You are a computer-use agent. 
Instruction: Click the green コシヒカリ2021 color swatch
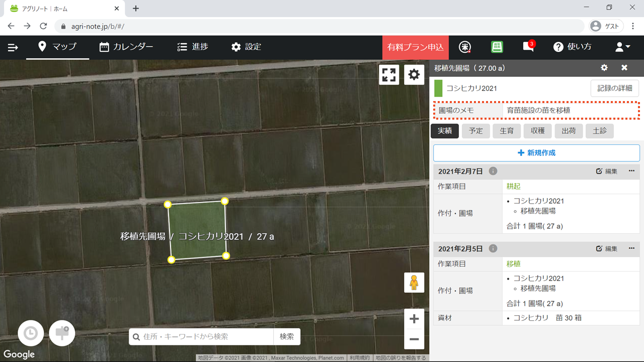point(438,88)
